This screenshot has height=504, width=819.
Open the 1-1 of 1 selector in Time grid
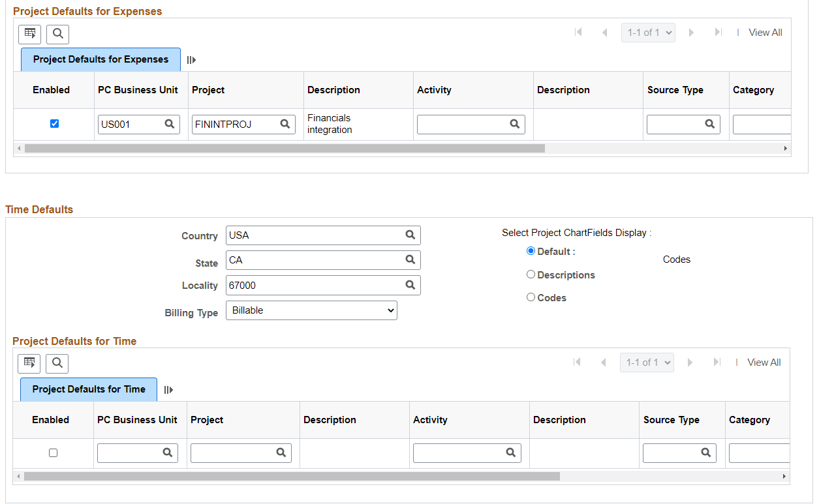click(x=647, y=361)
